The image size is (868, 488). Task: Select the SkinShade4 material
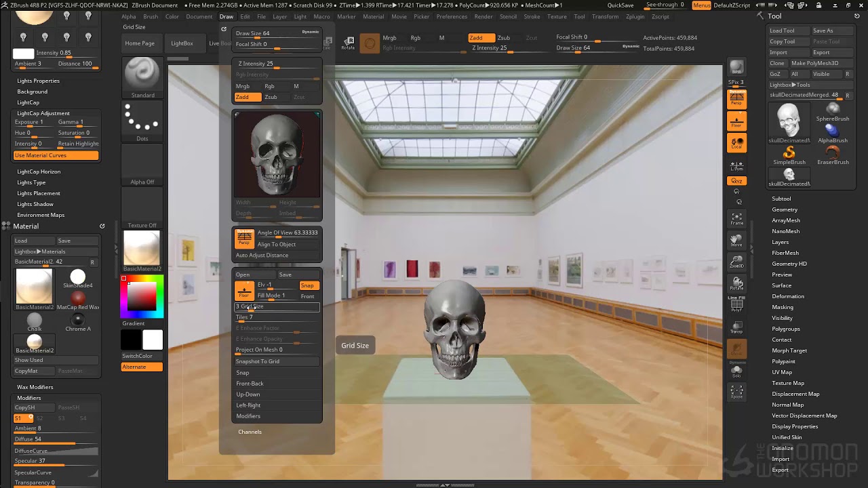(x=78, y=279)
